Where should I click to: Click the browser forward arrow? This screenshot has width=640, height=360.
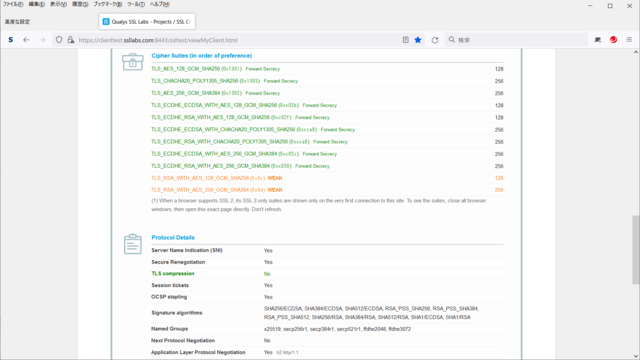click(42, 40)
